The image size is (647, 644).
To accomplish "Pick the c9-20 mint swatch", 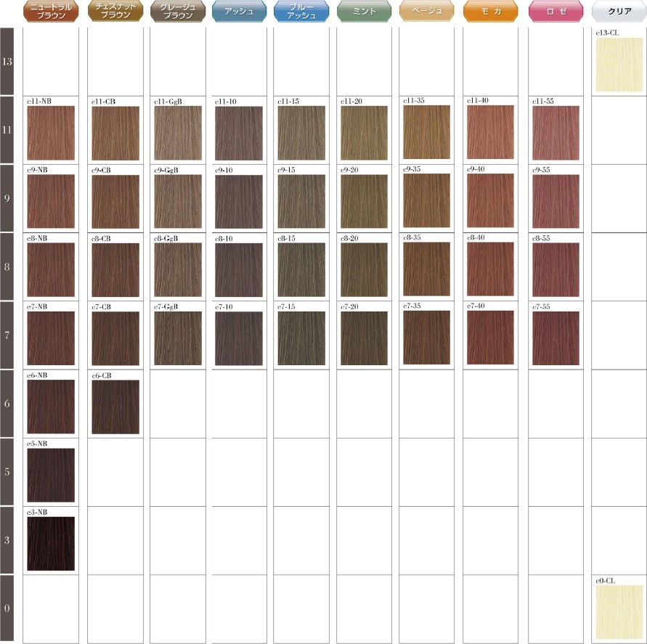I will [364, 201].
